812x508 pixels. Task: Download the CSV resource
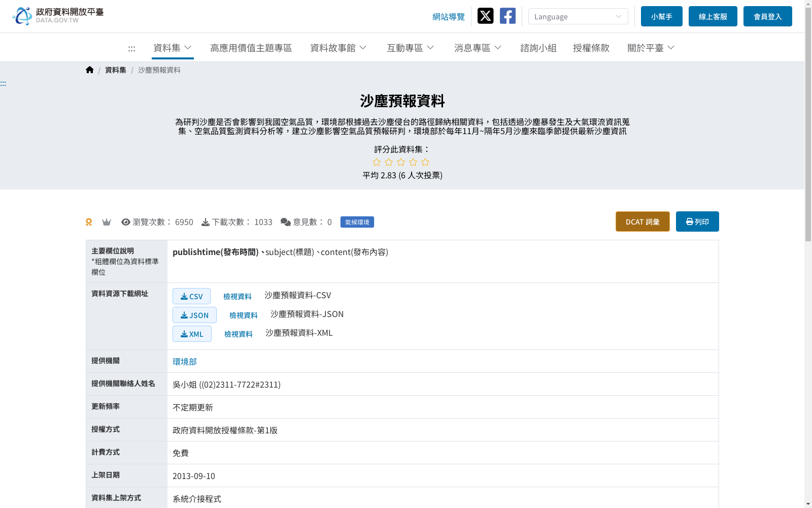(x=191, y=296)
